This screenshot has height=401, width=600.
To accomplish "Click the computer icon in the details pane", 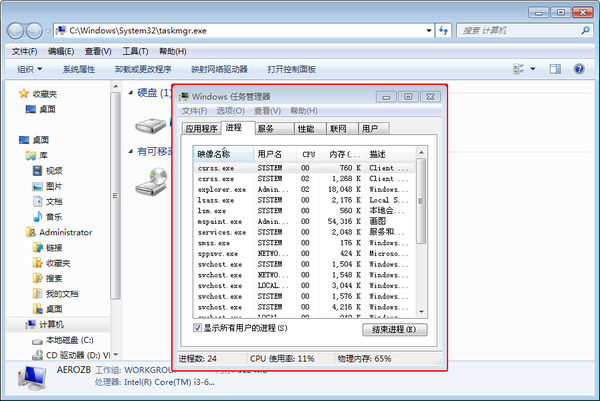I will [x=33, y=378].
